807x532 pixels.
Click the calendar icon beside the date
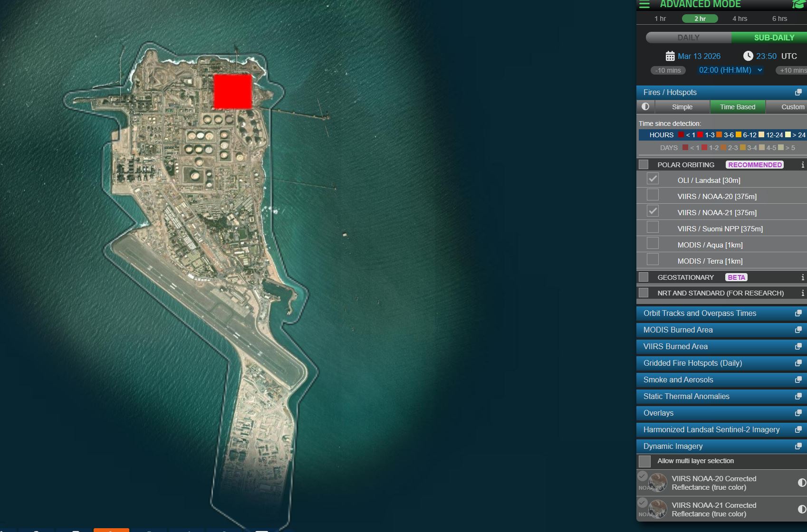(x=670, y=56)
